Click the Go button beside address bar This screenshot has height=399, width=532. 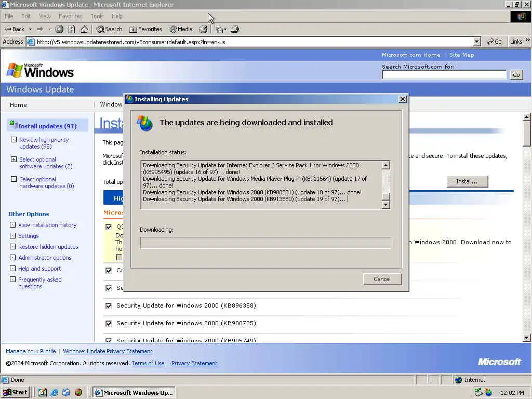point(495,42)
